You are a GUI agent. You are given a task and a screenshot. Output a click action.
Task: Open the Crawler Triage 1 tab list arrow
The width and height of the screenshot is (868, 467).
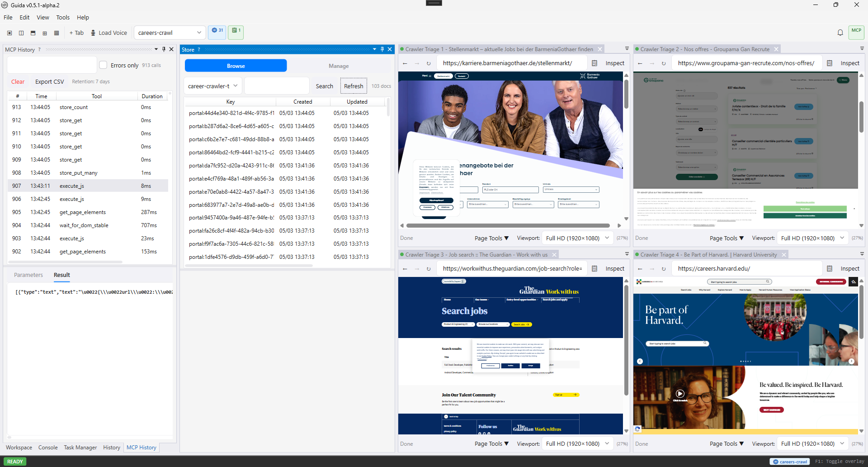[x=627, y=49]
